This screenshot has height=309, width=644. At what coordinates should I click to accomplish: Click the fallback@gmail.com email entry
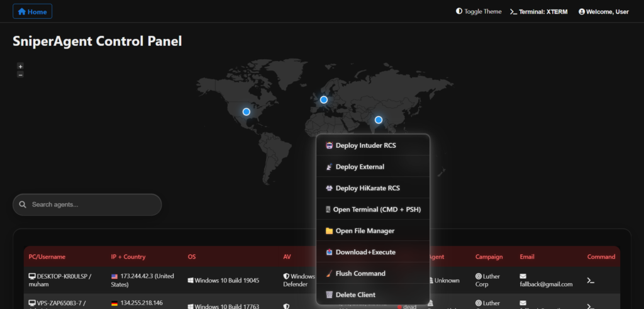(x=546, y=284)
